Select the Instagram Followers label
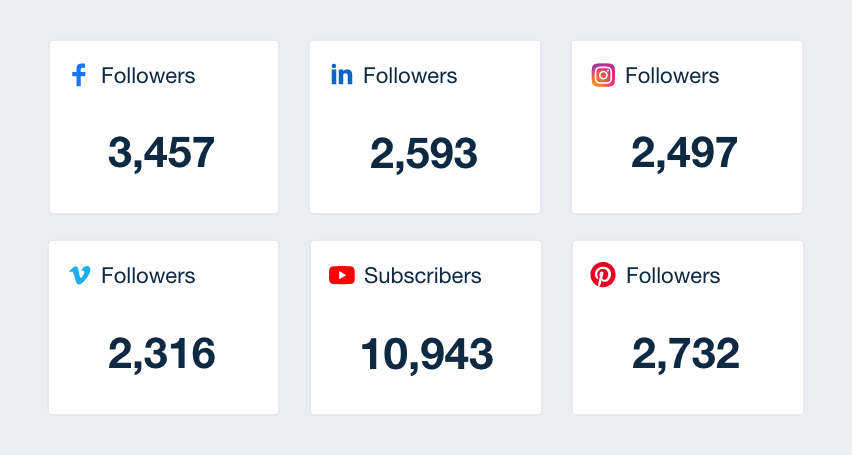 coord(672,75)
